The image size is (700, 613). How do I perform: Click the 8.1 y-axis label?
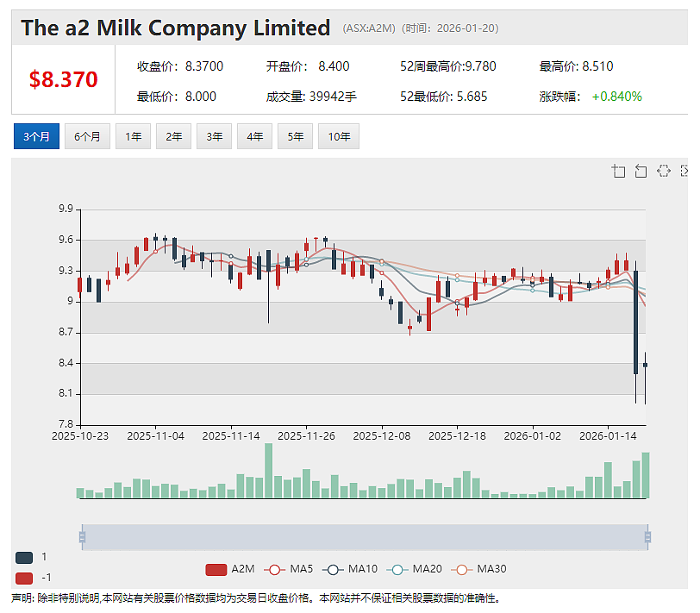point(66,393)
